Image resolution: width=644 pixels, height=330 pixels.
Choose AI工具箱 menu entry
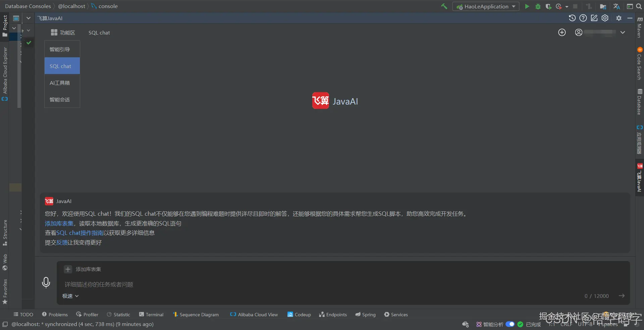pos(62,83)
